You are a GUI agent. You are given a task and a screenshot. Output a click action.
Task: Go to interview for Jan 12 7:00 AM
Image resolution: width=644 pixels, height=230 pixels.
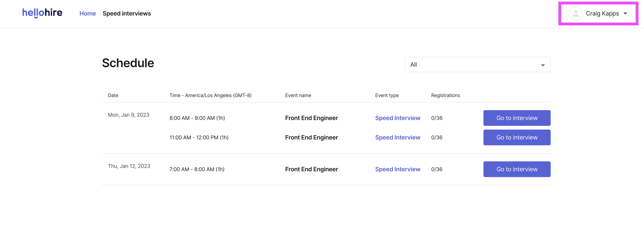(x=517, y=169)
